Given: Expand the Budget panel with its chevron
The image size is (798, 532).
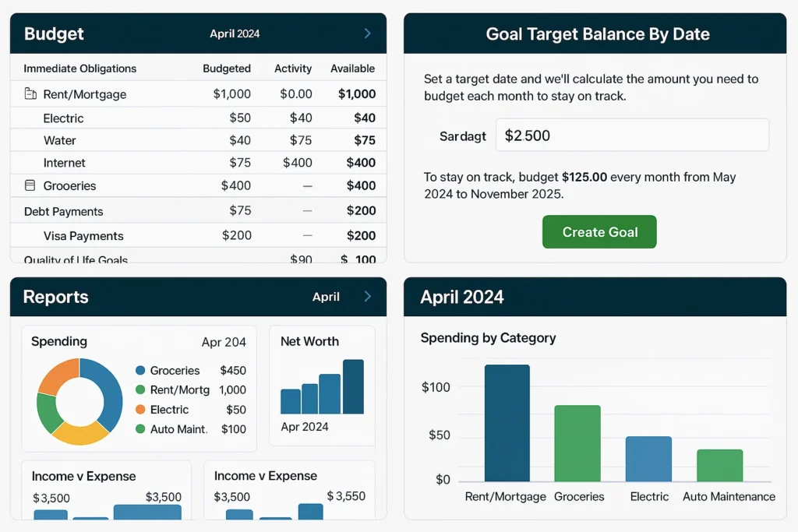Looking at the screenshot, I should (366, 33).
